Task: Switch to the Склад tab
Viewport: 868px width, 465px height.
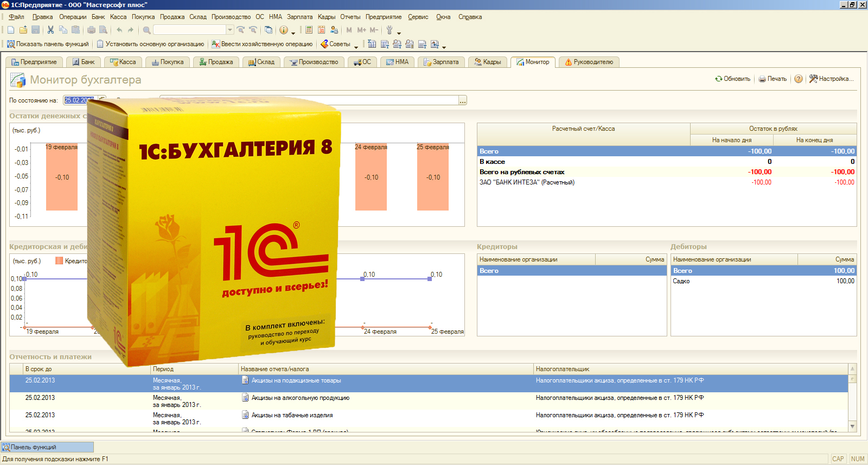Action: pos(261,62)
